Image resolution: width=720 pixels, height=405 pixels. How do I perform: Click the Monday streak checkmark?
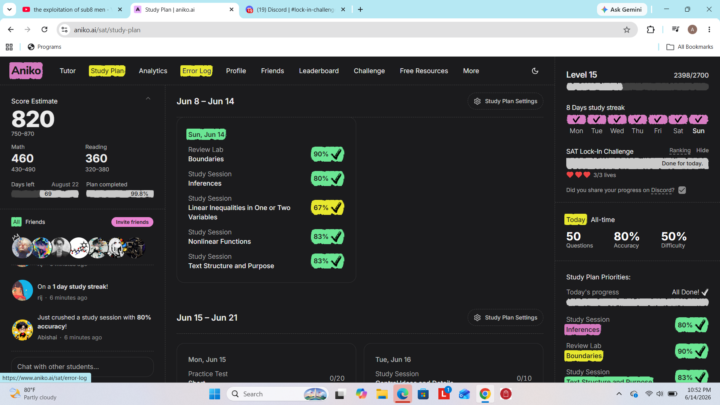(x=576, y=119)
